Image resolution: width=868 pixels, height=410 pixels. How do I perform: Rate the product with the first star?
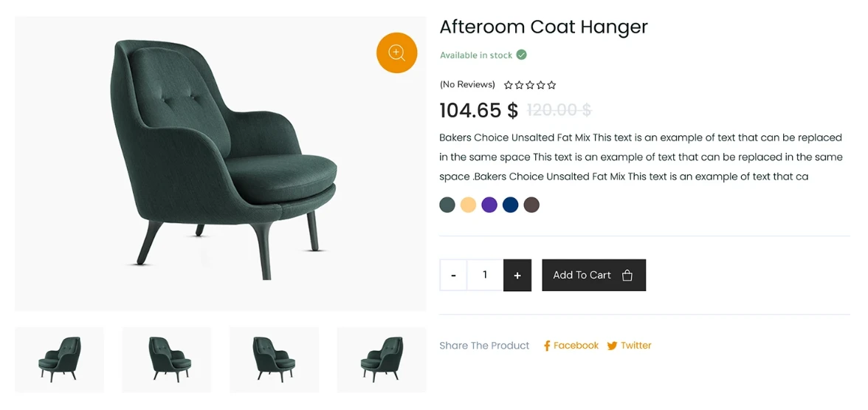point(509,85)
